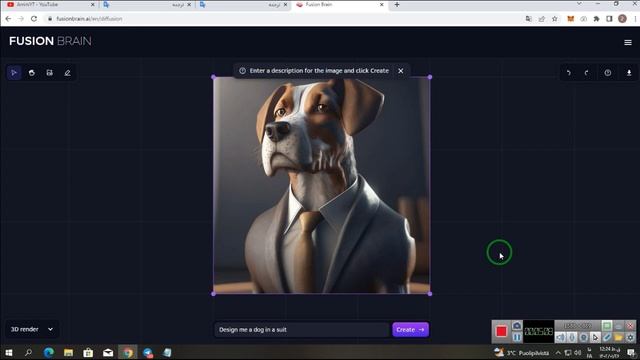This screenshot has height=360, width=640.
Task: Pause the screen recording
Action: tap(517, 337)
